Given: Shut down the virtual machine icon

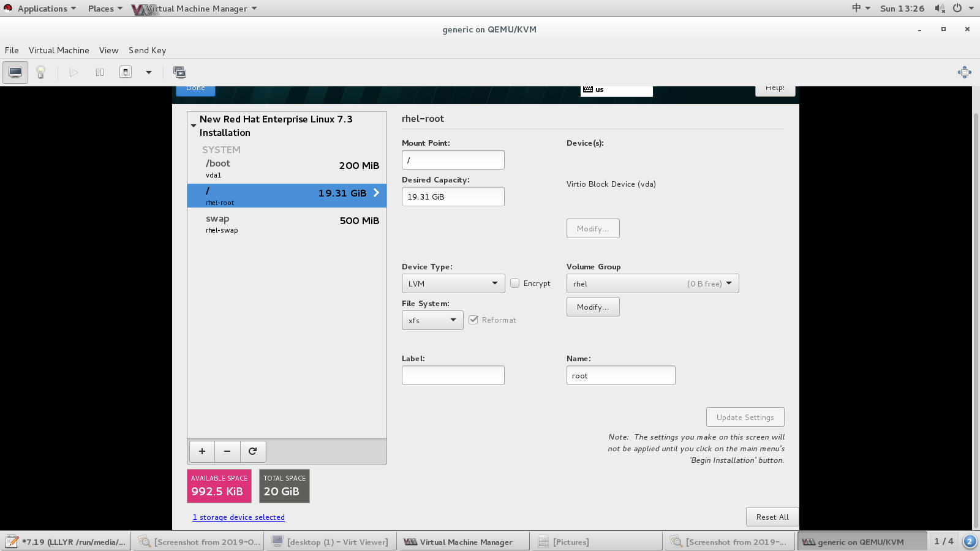Looking at the screenshot, I should (x=126, y=72).
